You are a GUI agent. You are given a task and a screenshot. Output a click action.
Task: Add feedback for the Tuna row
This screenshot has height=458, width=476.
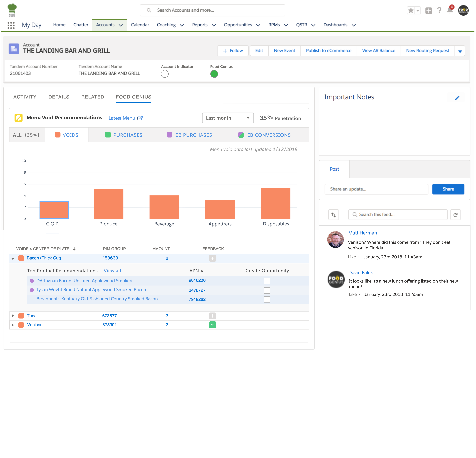[213, 316]
